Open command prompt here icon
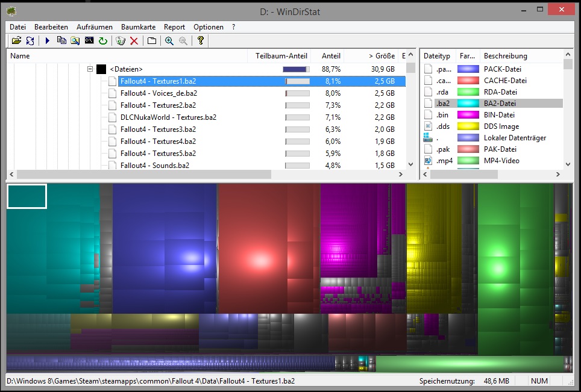 (89, 41)
